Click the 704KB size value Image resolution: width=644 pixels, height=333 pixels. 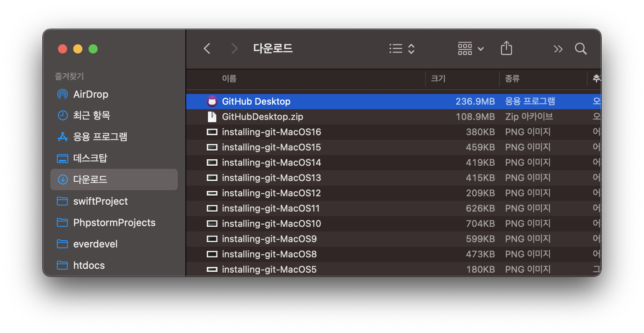tap(480, 223)
